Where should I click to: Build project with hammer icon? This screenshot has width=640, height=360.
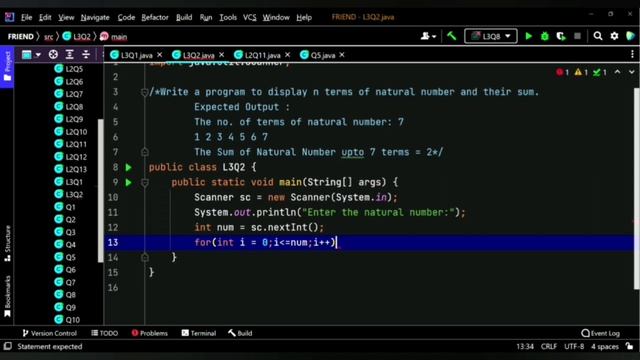point(451,36)
